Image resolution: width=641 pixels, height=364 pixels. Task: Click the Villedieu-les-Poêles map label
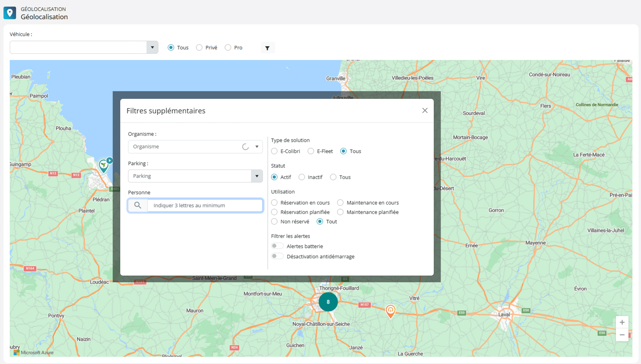click(412, 78)
